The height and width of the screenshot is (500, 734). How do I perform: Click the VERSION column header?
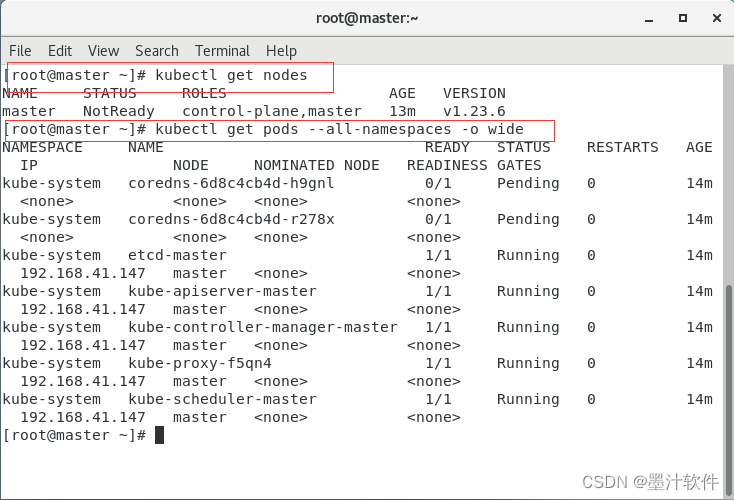pyautogui.click(x=474, y=93)
